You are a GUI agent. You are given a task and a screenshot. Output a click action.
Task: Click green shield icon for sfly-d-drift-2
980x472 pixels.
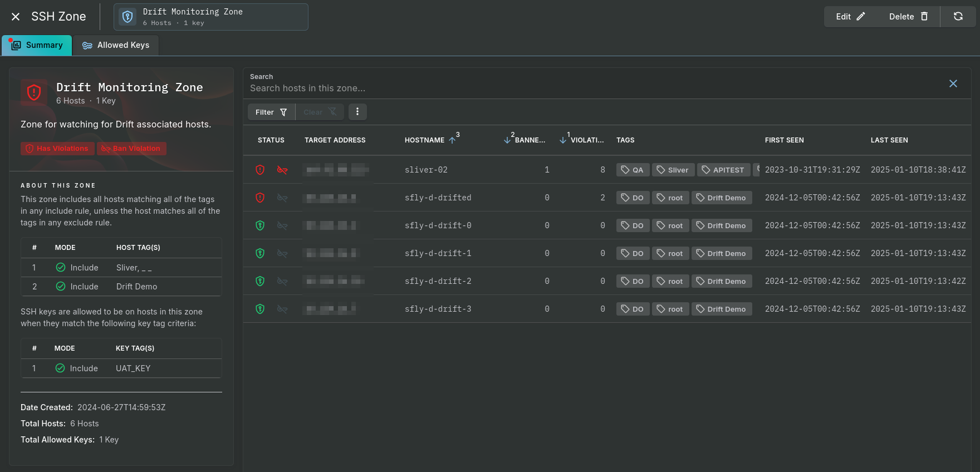tap(260, 281)
